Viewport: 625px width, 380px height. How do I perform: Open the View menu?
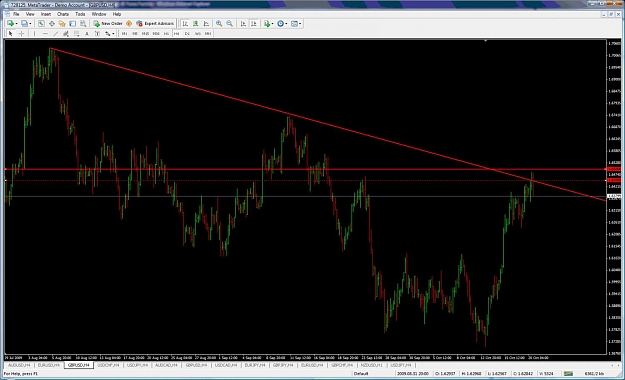point(30,14)
